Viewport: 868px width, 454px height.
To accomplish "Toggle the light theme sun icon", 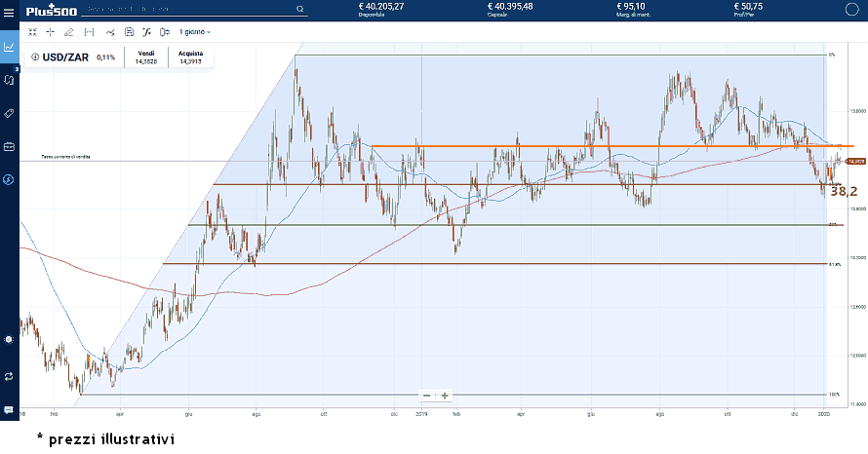I will pyautogui.click(x=9, y=339).
